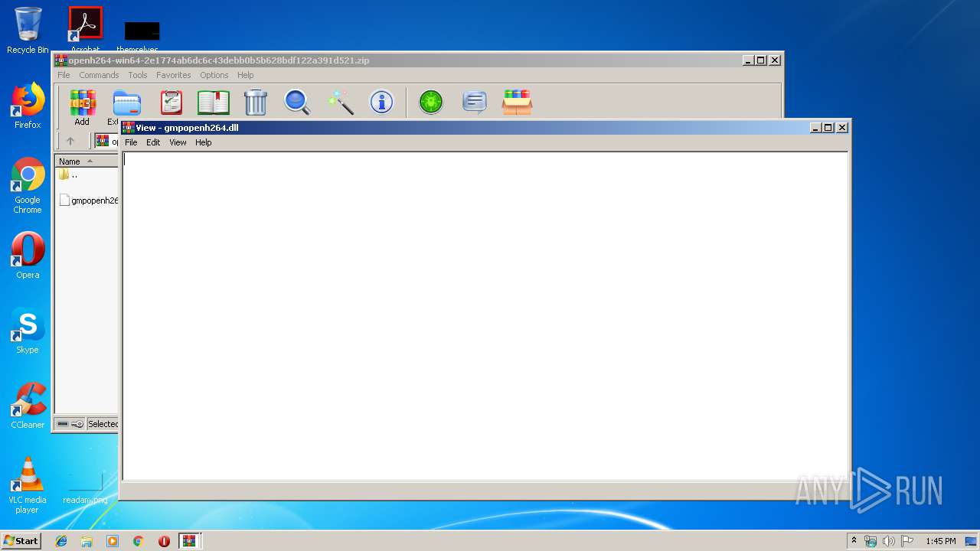Open Commands menu in WinRAR

99,75
